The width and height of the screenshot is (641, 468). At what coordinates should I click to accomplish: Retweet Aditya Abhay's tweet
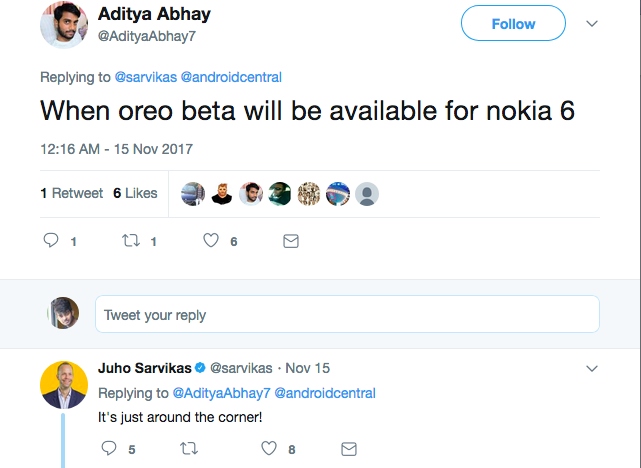(130, 241)
